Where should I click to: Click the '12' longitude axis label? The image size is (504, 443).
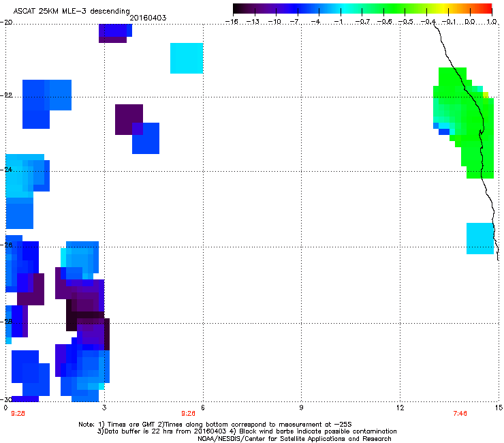click(400, 408)
